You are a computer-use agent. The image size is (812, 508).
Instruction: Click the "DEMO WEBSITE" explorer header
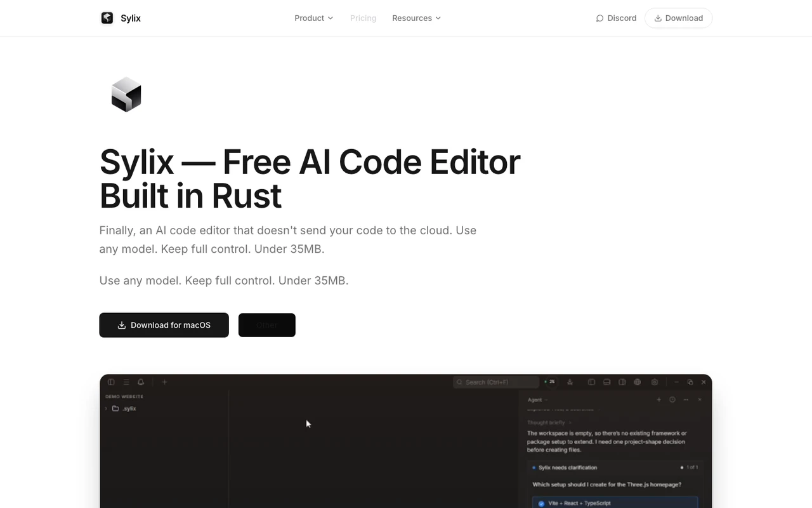(x=124, y=397)
